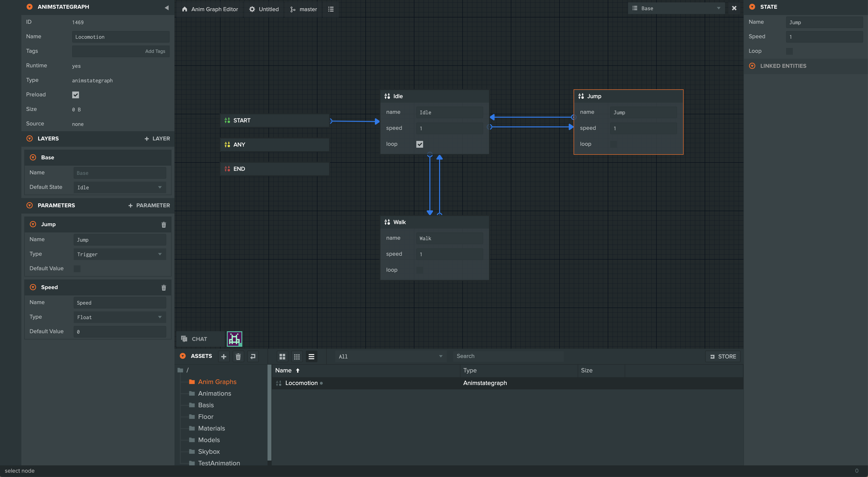This screenshot has width=868, height=477.
Task: Delete the Speed parameter with its trash icon
Action: (x=164, y=288)
